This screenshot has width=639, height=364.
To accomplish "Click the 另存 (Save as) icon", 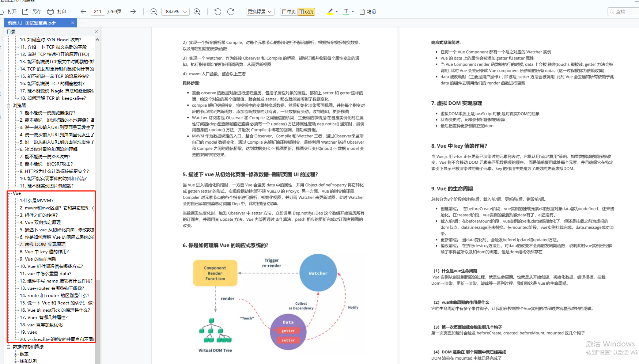I will (25, 12).
